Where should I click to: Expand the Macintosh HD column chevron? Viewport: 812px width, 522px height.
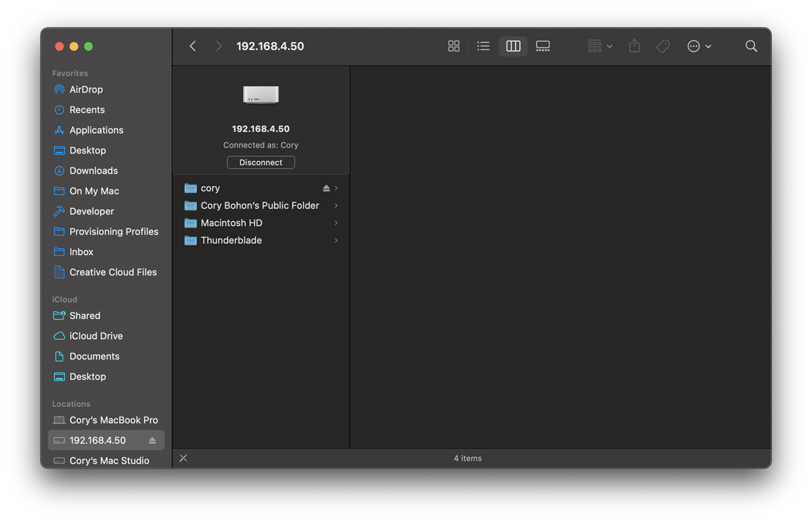pyautogui.click(x=336, y=223)
